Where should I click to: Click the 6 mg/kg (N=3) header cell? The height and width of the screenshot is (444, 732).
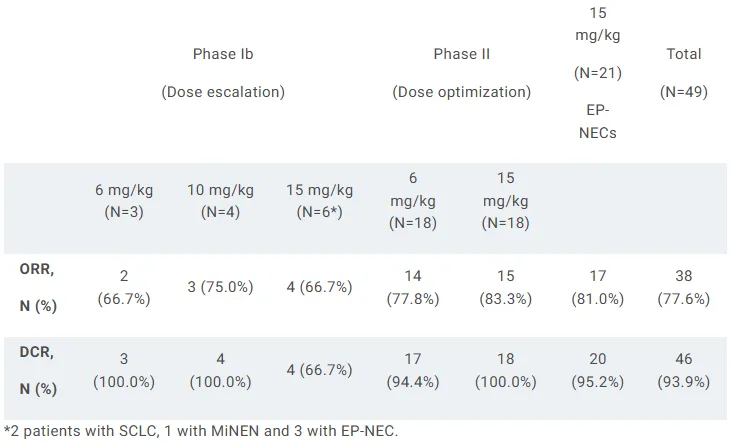[124, 200]
